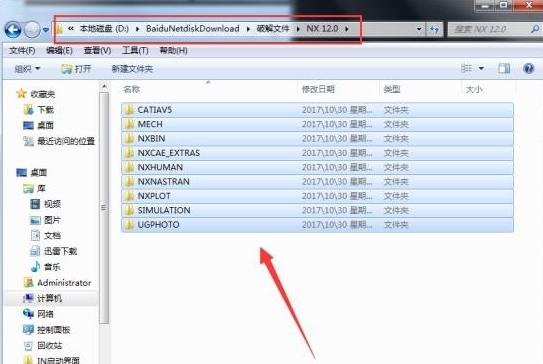Click the Back navigation arrow button
The image size is (543, 364).
[13, 30]
